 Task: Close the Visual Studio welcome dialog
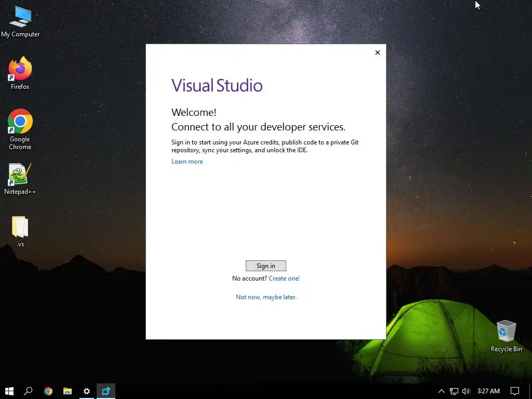[377, 52]
